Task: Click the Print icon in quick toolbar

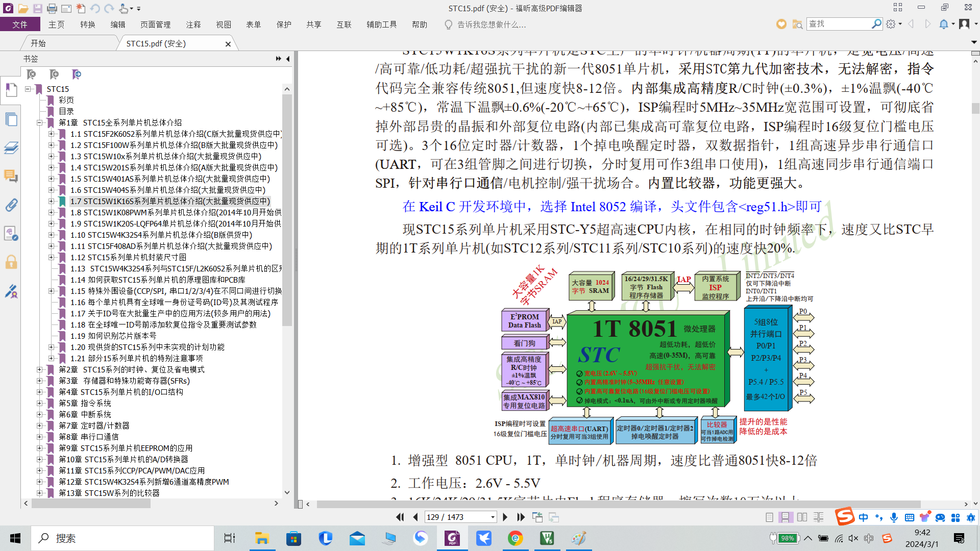Action: point(52,8)
